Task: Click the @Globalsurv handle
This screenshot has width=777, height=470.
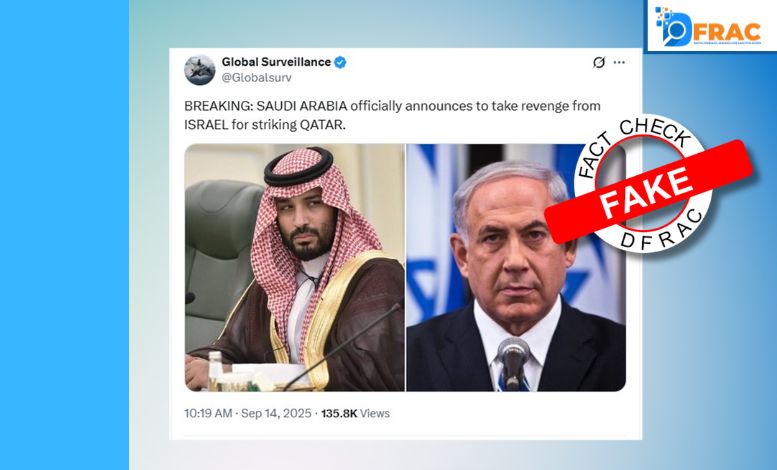Action: point(256,78)
